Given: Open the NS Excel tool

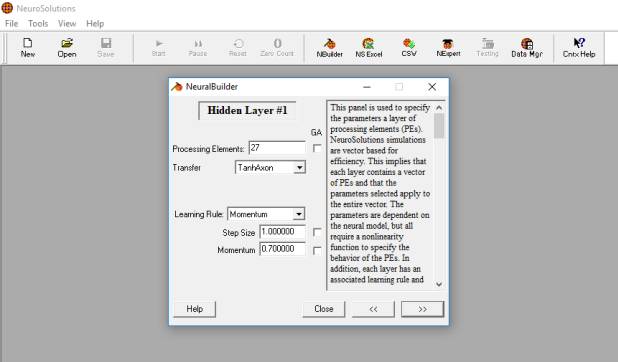Looking at the screenshot, I should coord(369,48).
